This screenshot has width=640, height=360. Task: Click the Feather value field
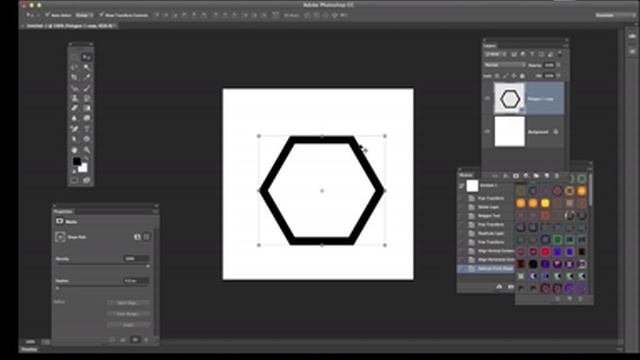136,281
